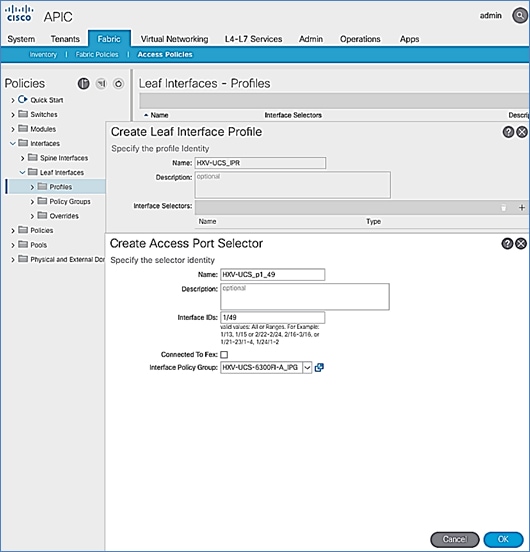Expand the Pools tree node
Screen dimensions: 530x552
click(13, 245)
